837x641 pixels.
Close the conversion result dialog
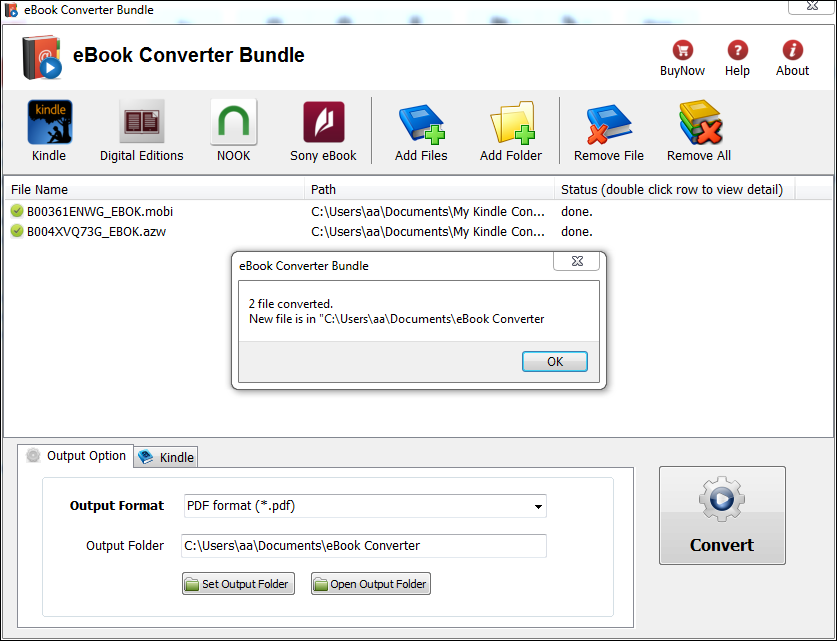pos(577,261)
